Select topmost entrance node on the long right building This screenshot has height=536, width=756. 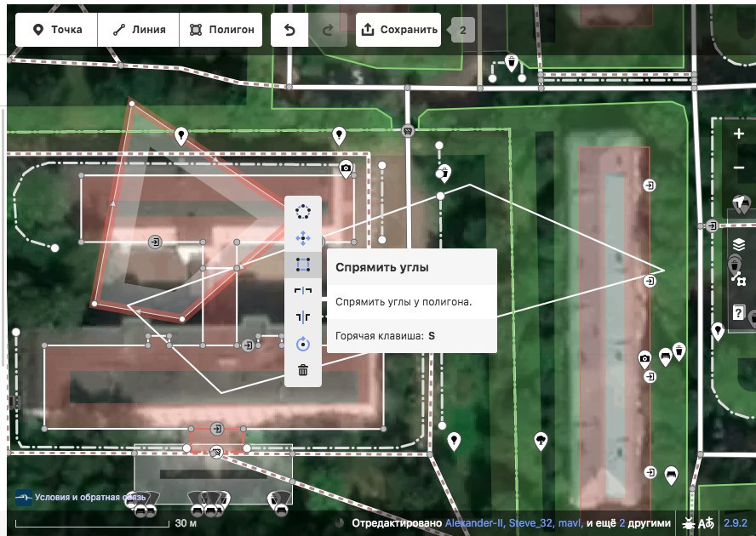[650, 185]
